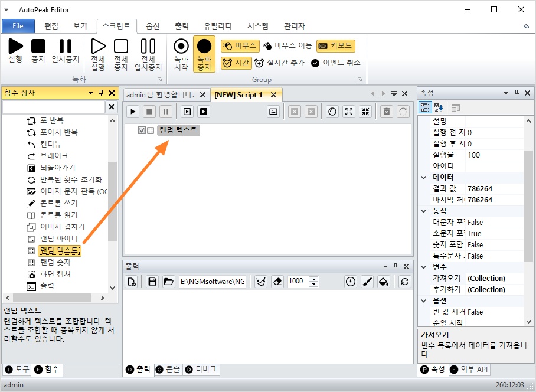Image resolution: width=536 pixels, height=392 pixels.
Task: Toggle 실시간 추가 option
Action: click(280, 63)
